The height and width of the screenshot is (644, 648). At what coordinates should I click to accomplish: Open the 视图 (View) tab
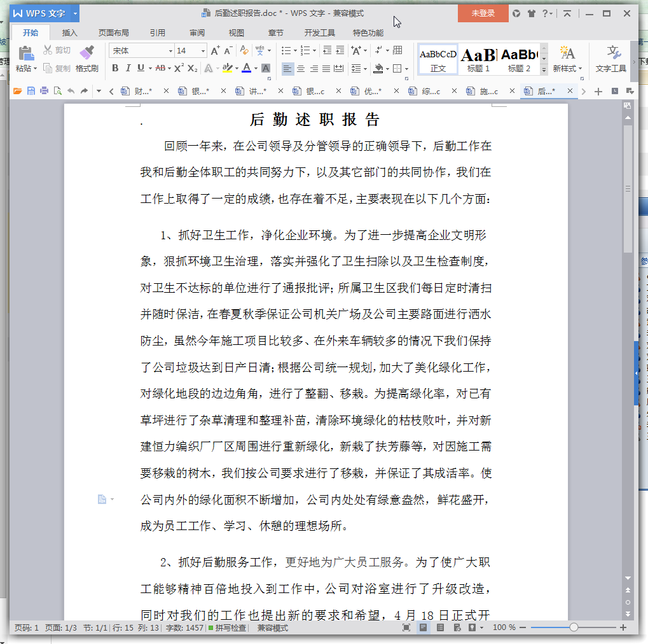coord(237,32)
